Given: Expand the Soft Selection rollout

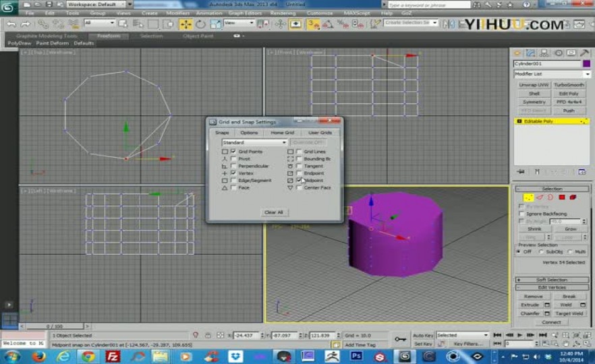Looking at the screenshot, I should [x=552, y=280].
